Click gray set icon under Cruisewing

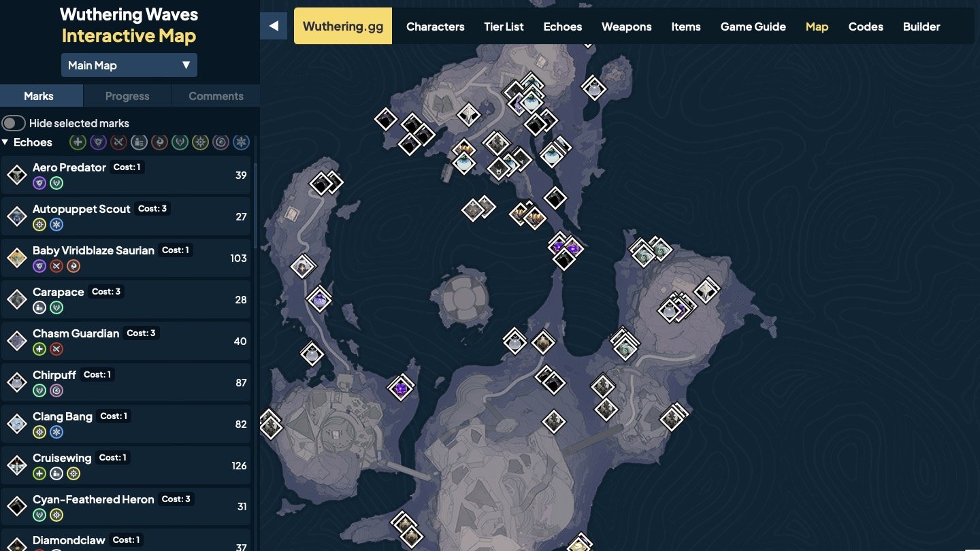pos(56,473)
